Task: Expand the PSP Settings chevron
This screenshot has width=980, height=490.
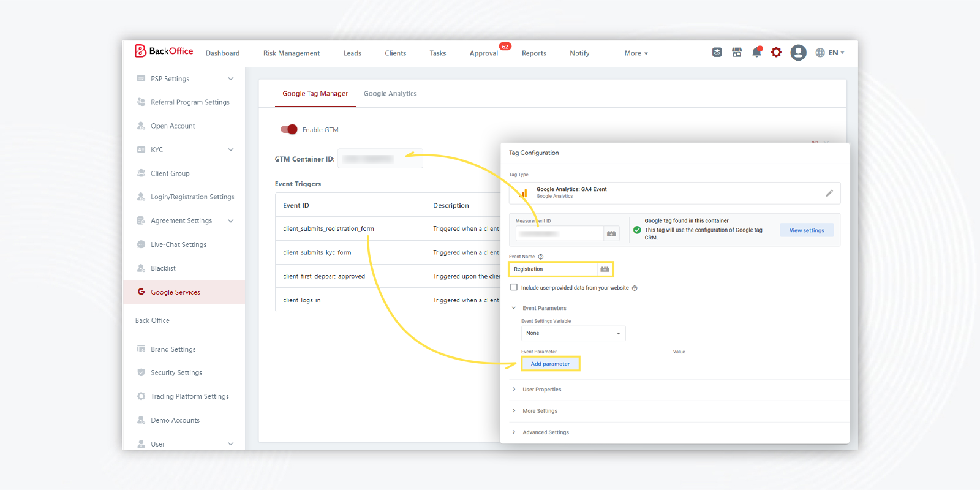Action: pos(231,78)
